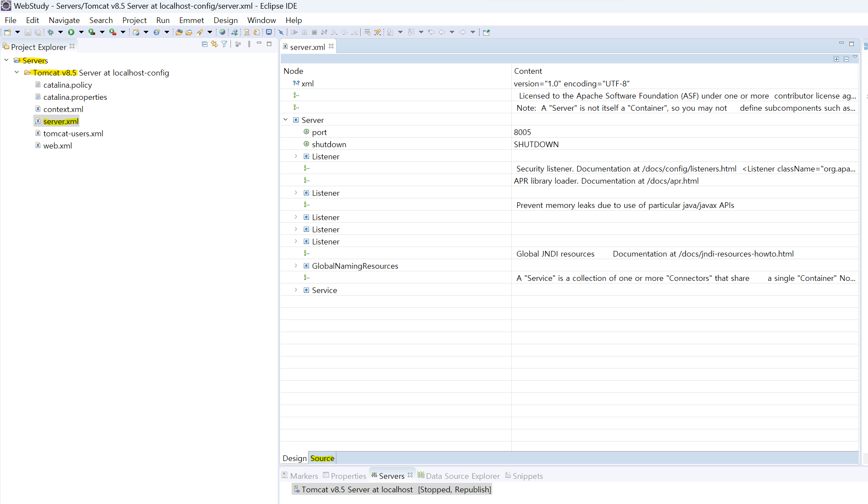The height and width of the screenshot is (504, 868).
Task: Expand the Service node
Action: (296, 290)
